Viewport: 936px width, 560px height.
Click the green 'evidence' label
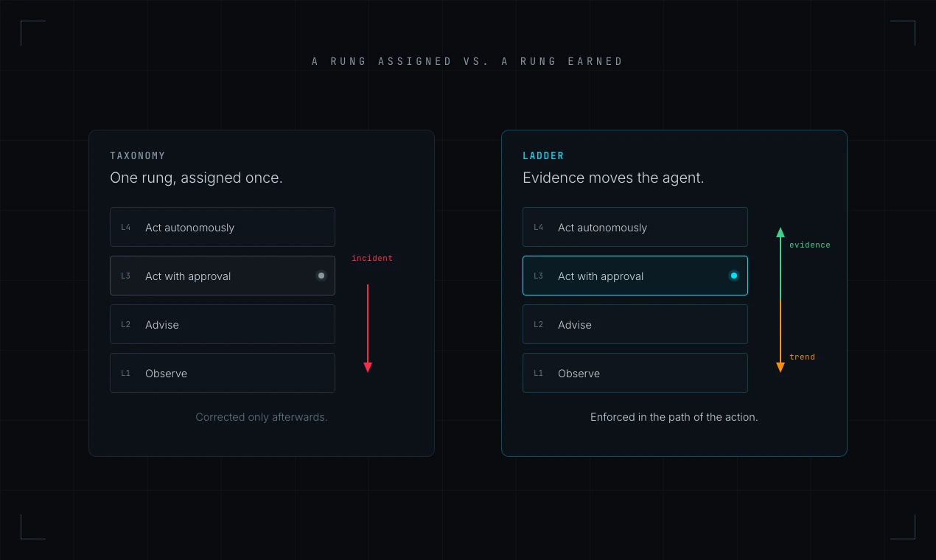[x=810, y=245]
